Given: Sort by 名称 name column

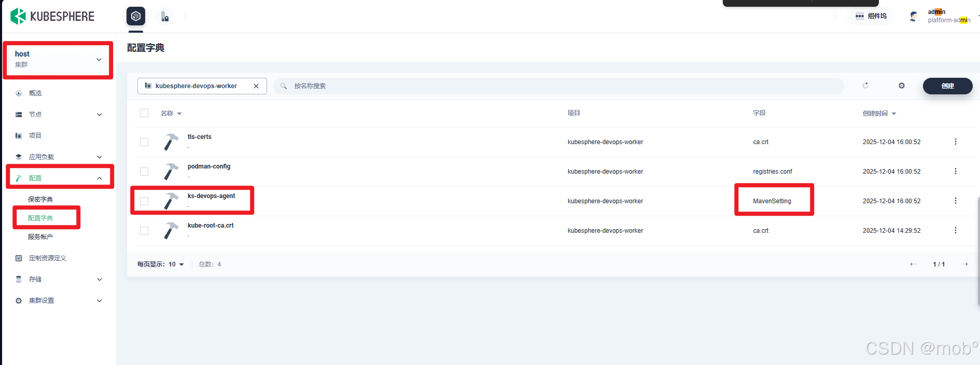Looking at the screenshot, I should [171, 114].
